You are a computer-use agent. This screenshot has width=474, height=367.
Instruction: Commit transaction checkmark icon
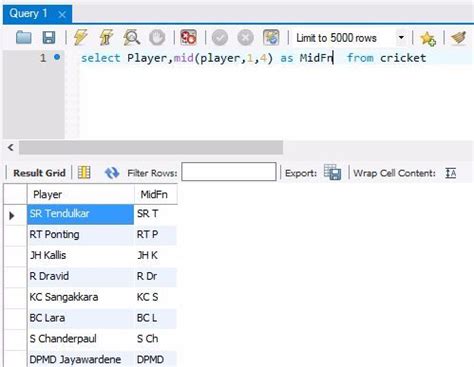pos(220,38)
